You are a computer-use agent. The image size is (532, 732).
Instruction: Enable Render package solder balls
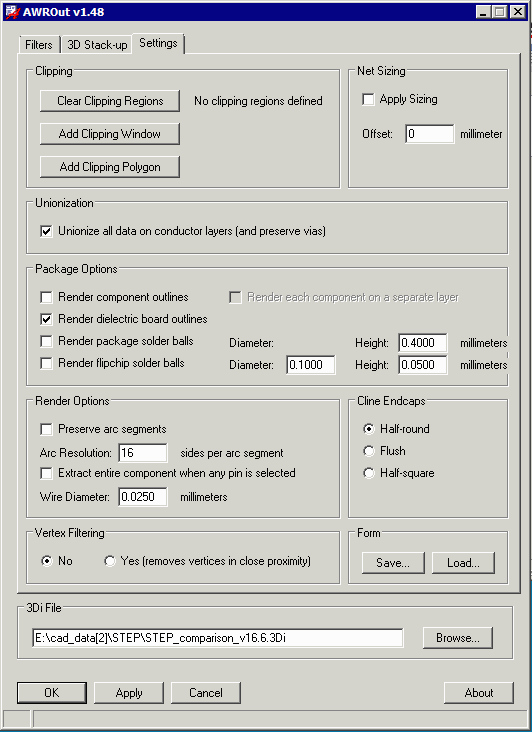click(x=46, y=341)
